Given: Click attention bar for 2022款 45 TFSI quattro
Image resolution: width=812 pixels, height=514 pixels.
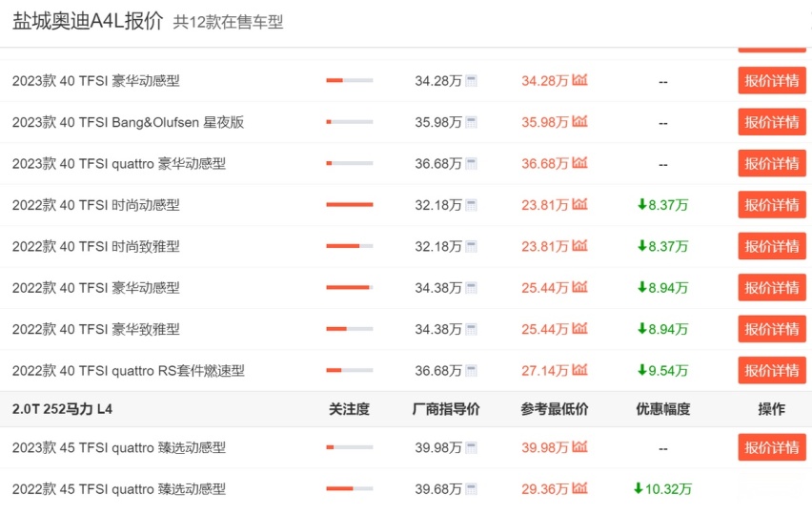Looking at the screenshot, I should click(350, 488).
